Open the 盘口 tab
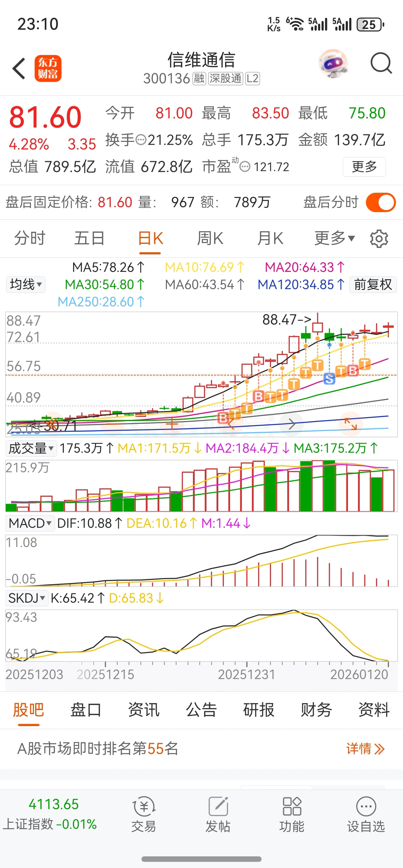Image resolution: width=403 pixels, height=868 pixels. click(86, 710)
